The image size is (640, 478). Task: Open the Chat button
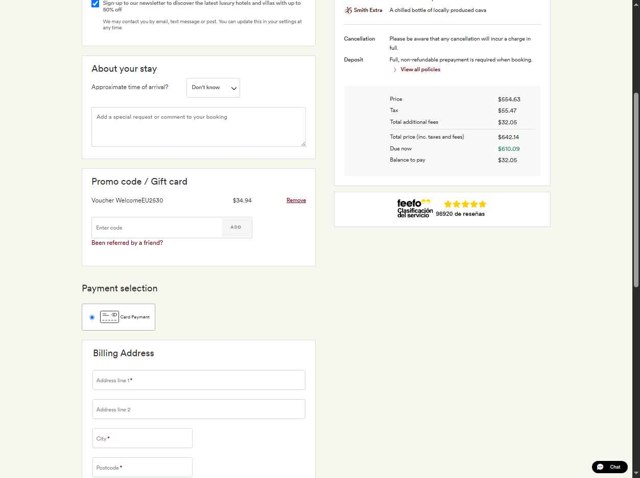point(609,467)
